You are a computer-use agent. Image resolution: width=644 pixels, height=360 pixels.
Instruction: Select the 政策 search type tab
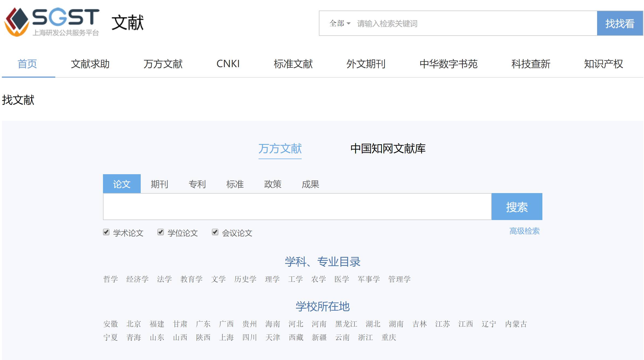273,184
